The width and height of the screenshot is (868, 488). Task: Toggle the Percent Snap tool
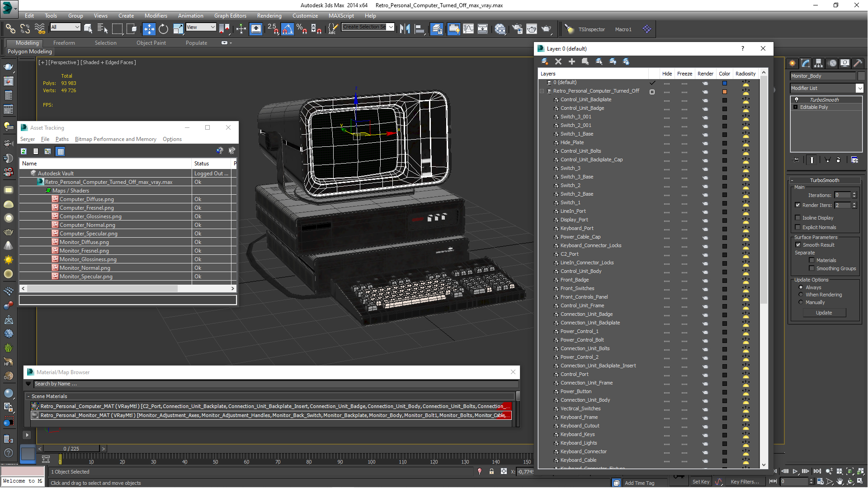coord(302,29)
